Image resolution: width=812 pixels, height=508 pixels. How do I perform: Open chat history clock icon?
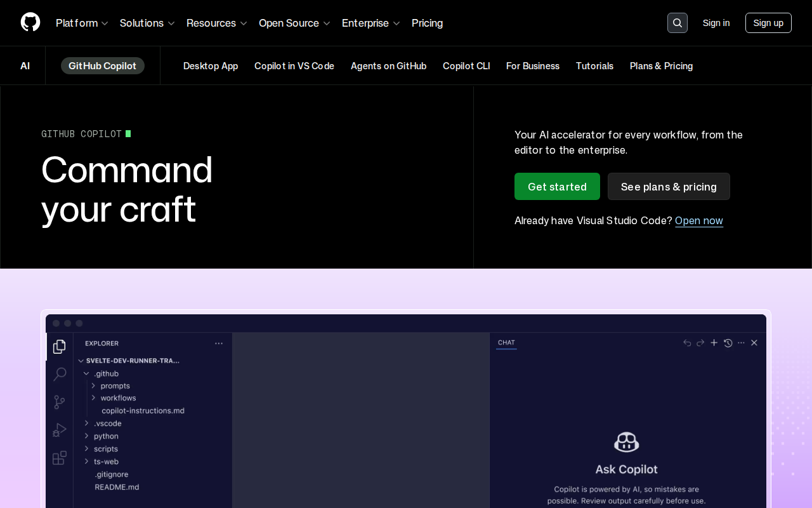(728, 343)
